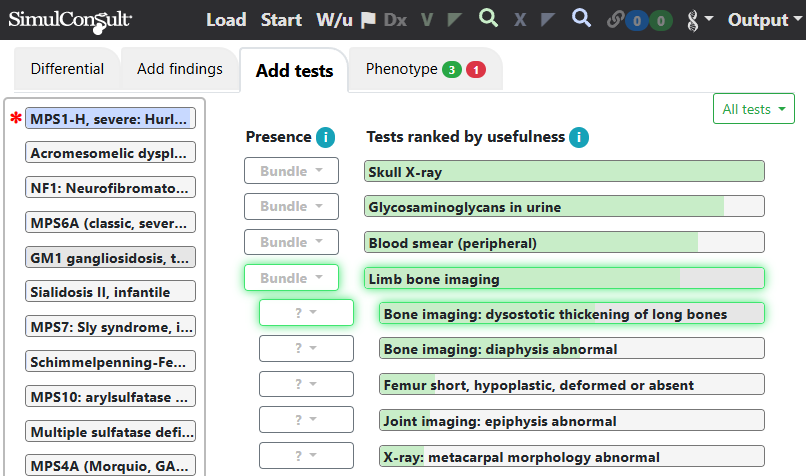Open Bundle dropdown for Skull X-ray
This screenshot has height=476, width=806.
point(291,171)
